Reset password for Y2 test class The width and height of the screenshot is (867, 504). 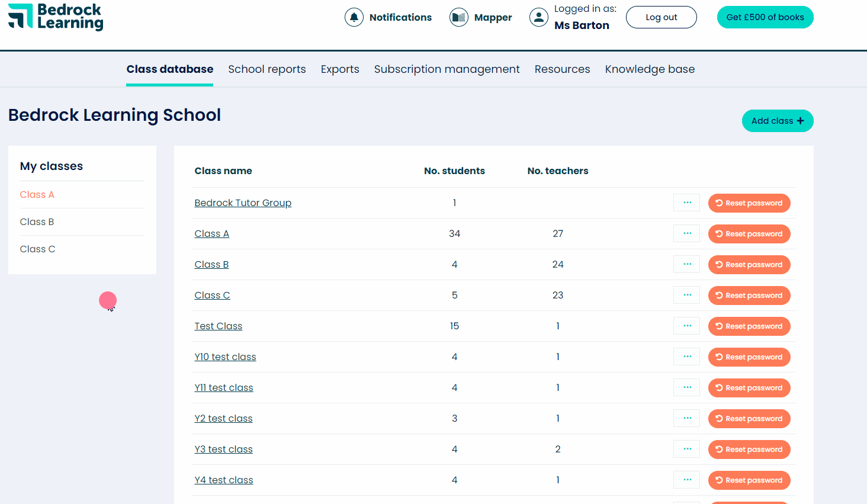pyautogui.click(x=749, y=419)
